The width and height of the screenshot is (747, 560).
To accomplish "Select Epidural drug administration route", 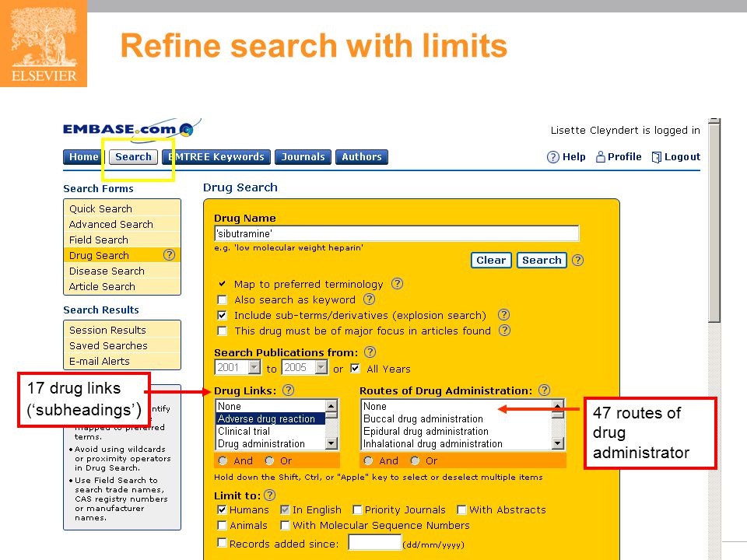I will pos(457,431).
